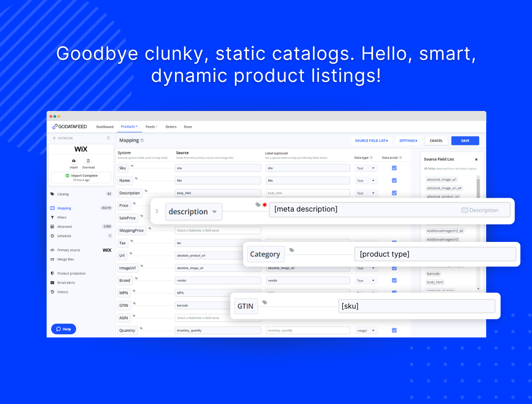Click the History icon in sidebar
Screen dimensions: 532x404
pyautogui.click(x=52, y=292)
